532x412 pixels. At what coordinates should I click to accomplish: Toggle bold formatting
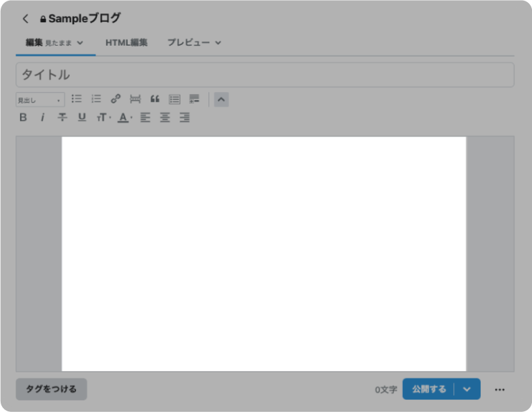click(x=23, y=118)
